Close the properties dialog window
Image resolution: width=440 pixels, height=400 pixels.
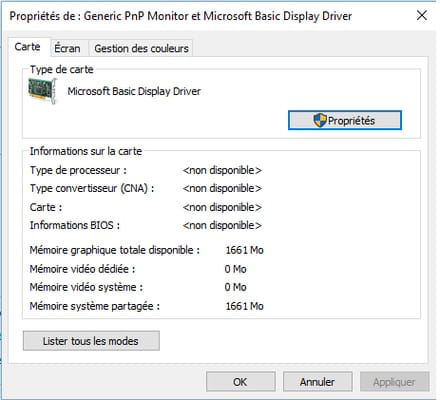[x=422, y=15]
